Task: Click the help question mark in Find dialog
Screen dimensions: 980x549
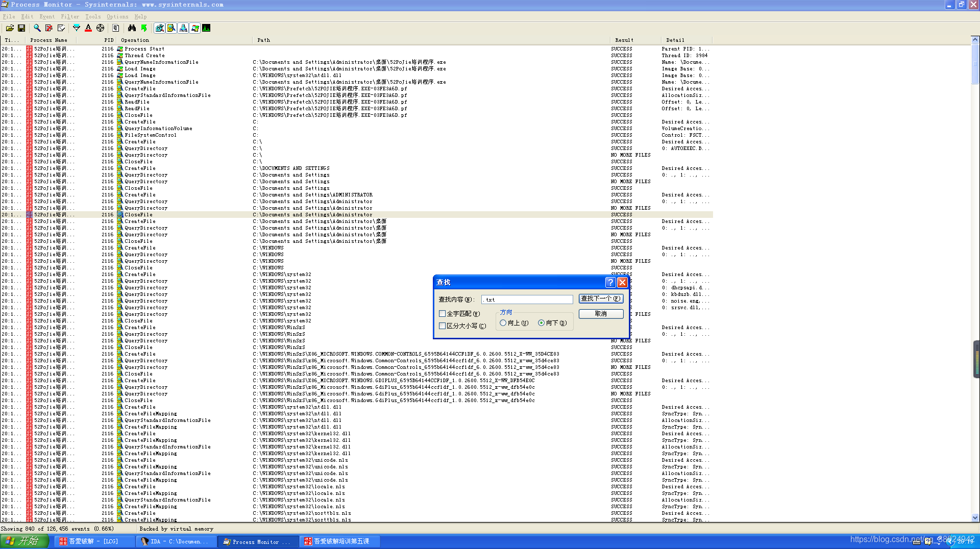Action: [x=610, y=282]
